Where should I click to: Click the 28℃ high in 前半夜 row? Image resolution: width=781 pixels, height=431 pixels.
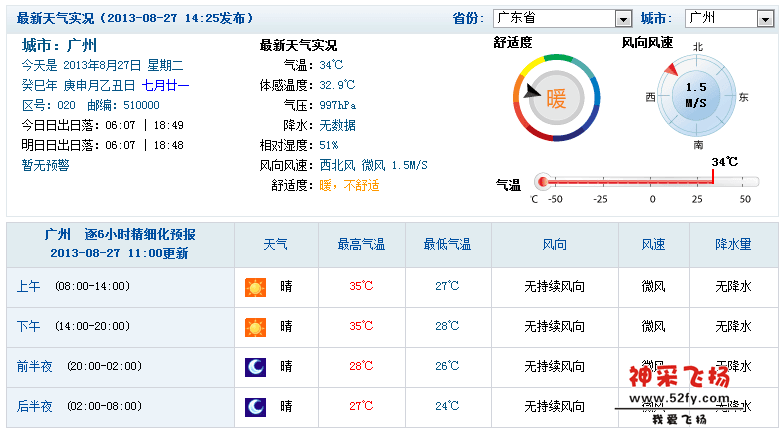[x=361, y=366]
